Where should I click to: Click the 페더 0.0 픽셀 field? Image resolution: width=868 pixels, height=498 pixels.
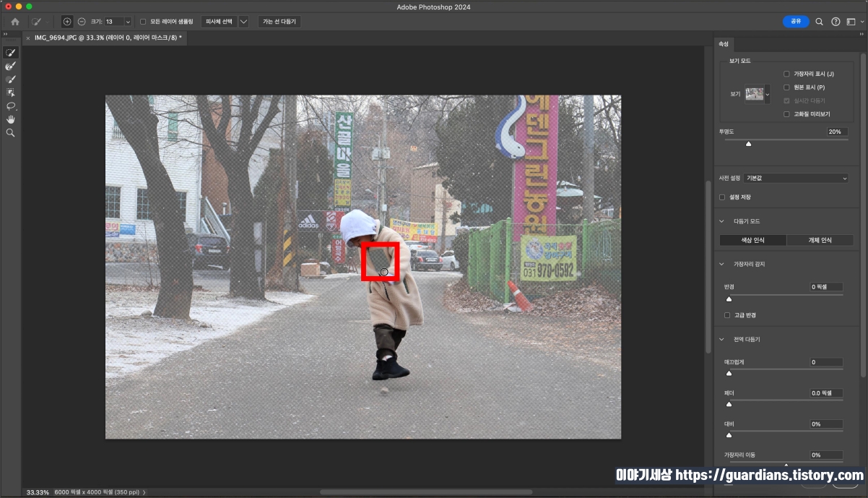pyautogui.click(x=826, y=393)
